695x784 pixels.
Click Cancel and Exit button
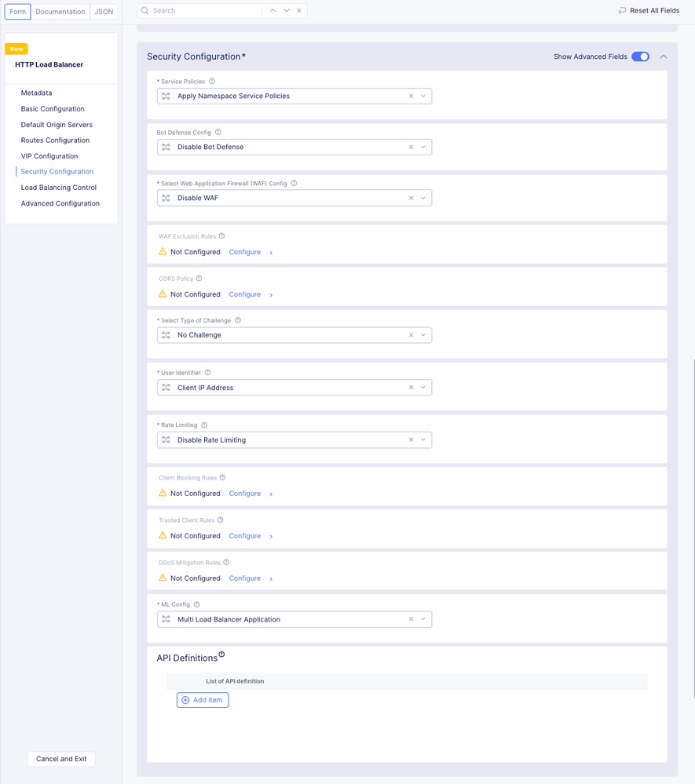click(61, 759)
